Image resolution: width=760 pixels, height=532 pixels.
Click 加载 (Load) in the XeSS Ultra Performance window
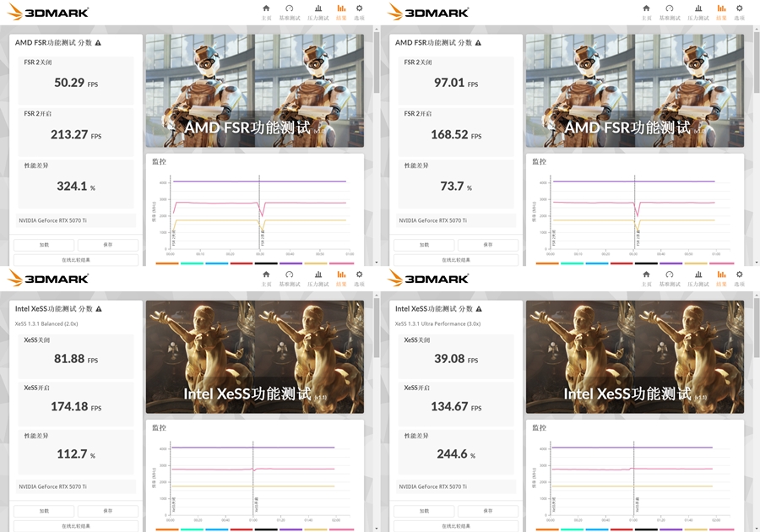[x=424, y=511]
